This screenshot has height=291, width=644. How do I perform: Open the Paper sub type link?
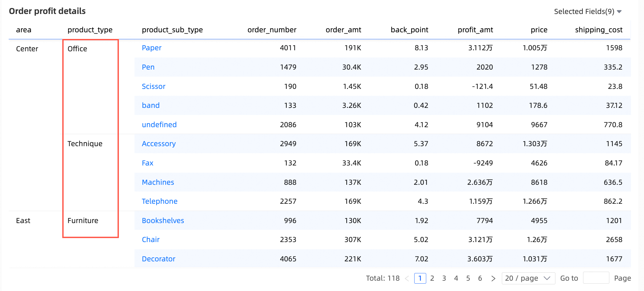point(152,48)
